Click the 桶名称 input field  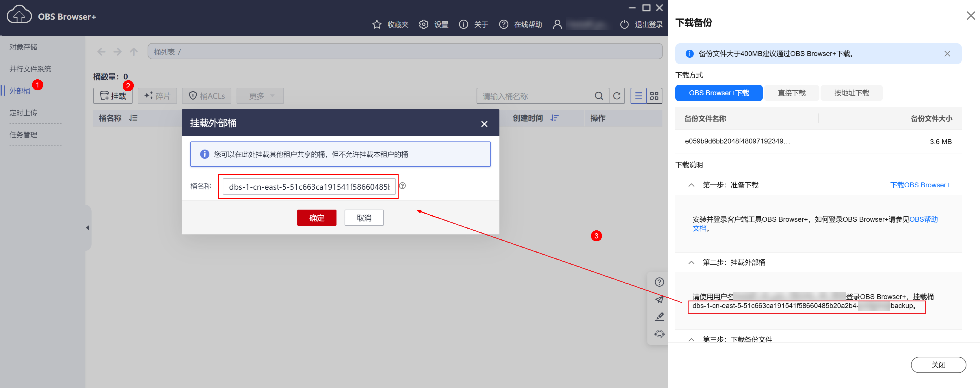point(309,187)
